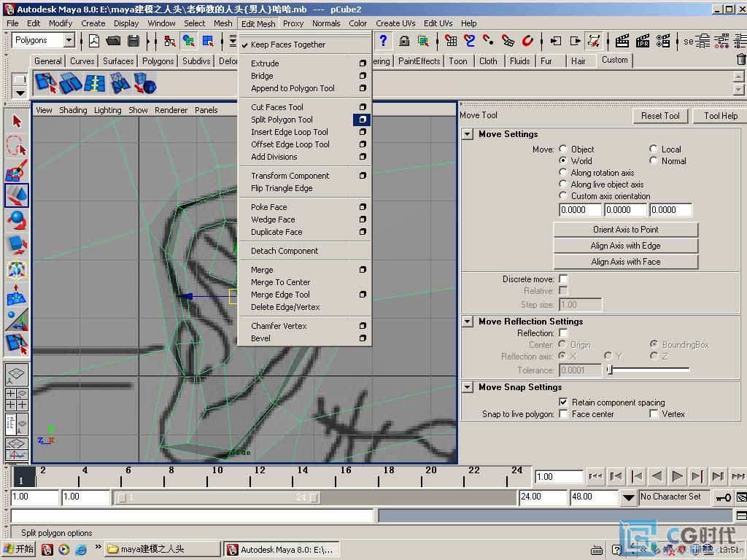747x560 pixels.
Task: Collapse the Move Reflection Settings section
Action: pos(468,322)
